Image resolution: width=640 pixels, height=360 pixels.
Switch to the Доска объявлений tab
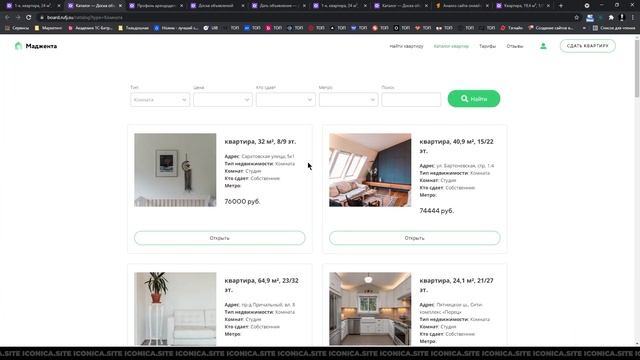coord(218,6)
